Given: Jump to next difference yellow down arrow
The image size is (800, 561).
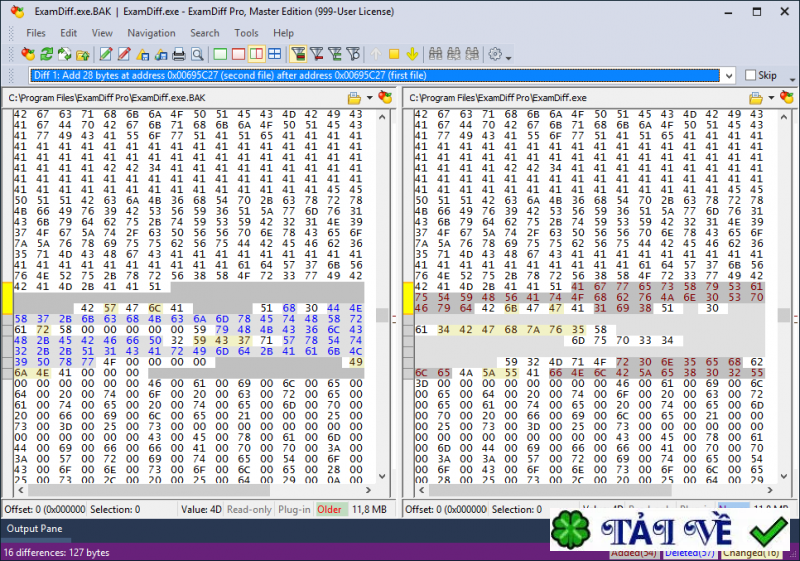Looking at the screenshot, I should click(x=411, y=54).
